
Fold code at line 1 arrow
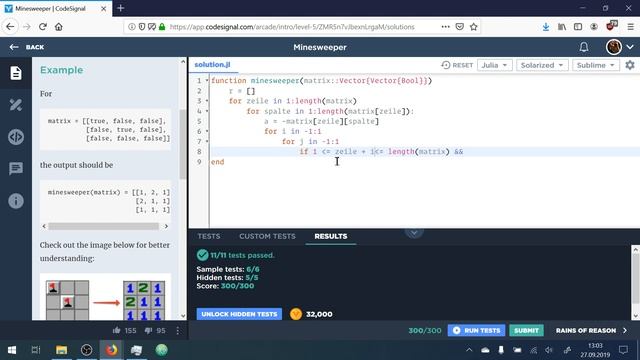(x=207, y=80)
